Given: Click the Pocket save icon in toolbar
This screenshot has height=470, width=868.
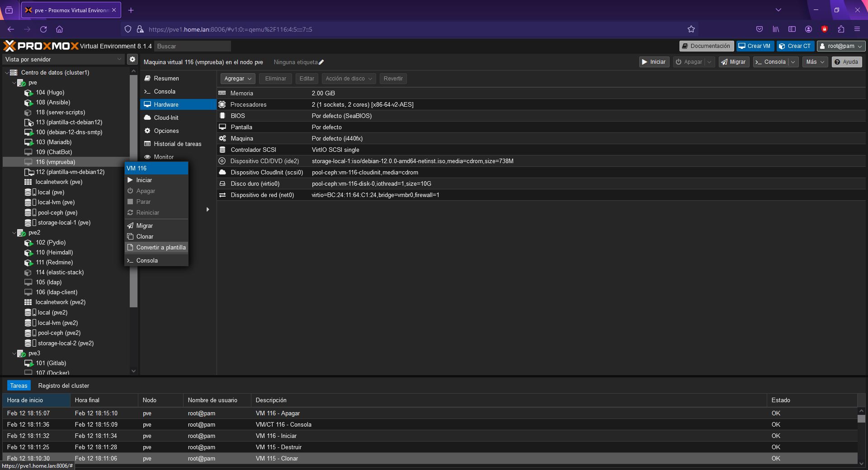Looking at the screenshot, I should point(759,29).
